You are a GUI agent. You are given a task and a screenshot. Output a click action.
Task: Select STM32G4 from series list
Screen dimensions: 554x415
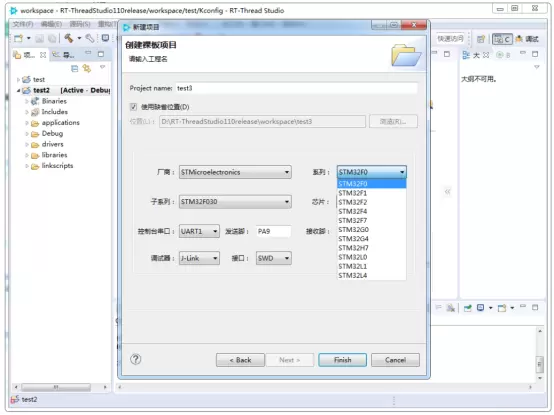click(371, 239)
